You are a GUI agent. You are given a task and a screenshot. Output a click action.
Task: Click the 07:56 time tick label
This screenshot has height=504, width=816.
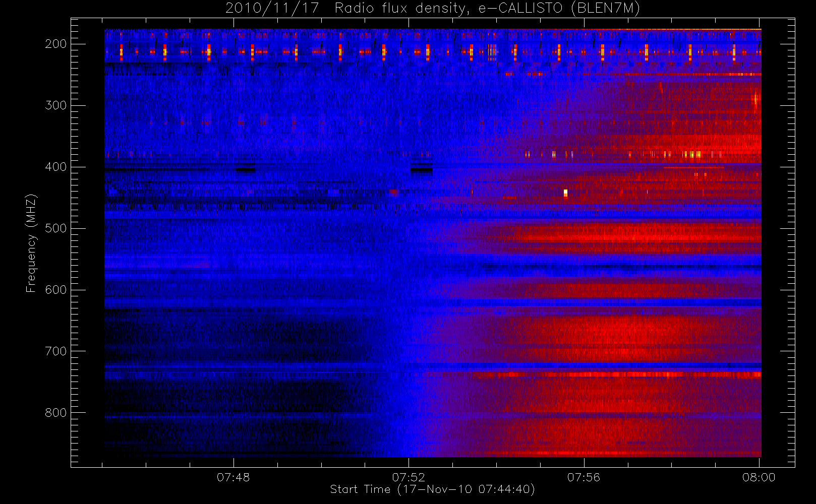tap(584, 477)
